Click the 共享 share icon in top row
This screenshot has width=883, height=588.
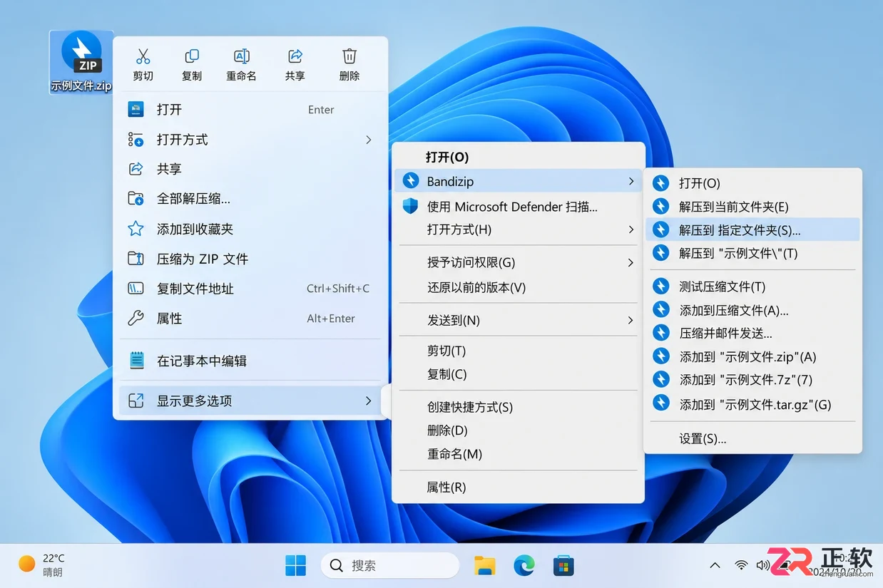click(x=295, y=56)
